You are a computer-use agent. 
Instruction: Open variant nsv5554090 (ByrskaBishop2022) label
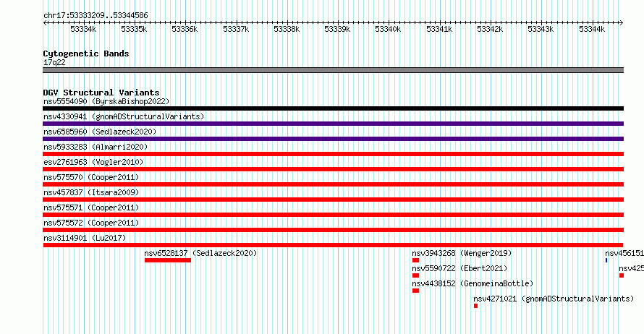pos(106,101)
